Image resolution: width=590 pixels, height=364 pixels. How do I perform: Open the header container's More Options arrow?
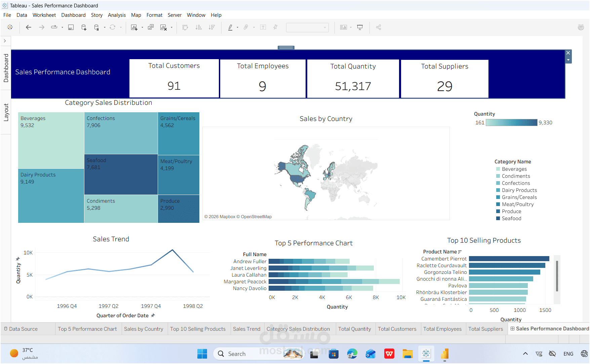tap(568, 60)
